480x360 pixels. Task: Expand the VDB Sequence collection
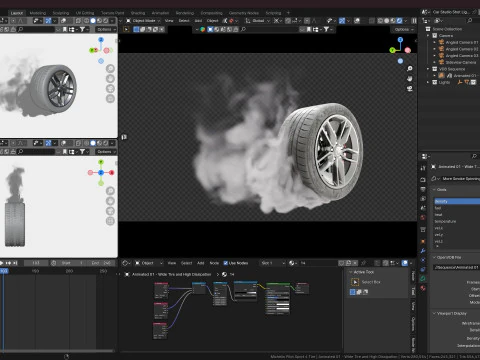coord(428,69)
